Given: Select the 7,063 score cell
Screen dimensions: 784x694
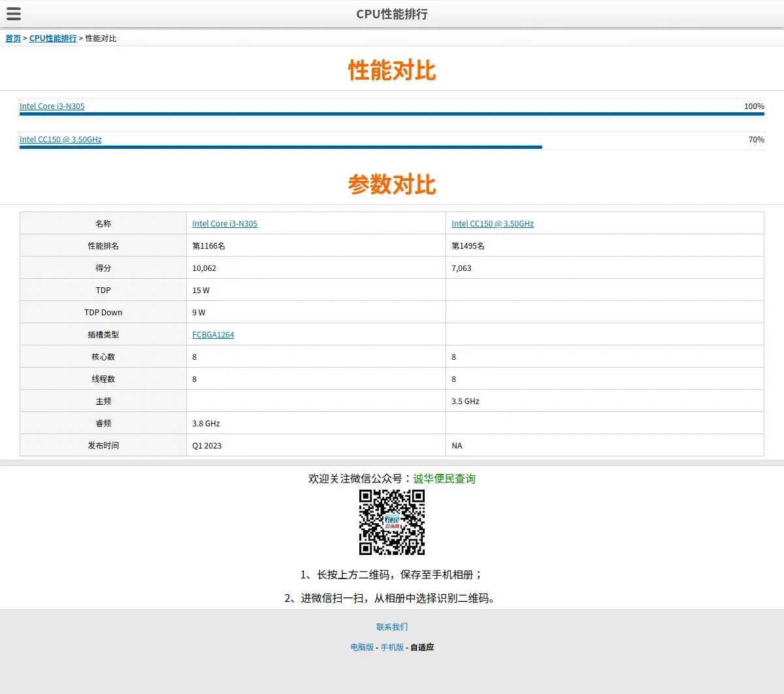Looking at the screenshot, I should (x=605, y=268).
